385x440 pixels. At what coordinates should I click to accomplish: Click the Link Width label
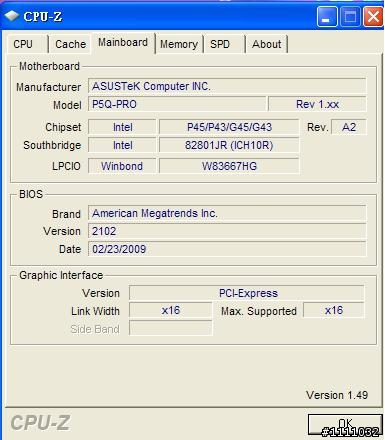[95, 311]
